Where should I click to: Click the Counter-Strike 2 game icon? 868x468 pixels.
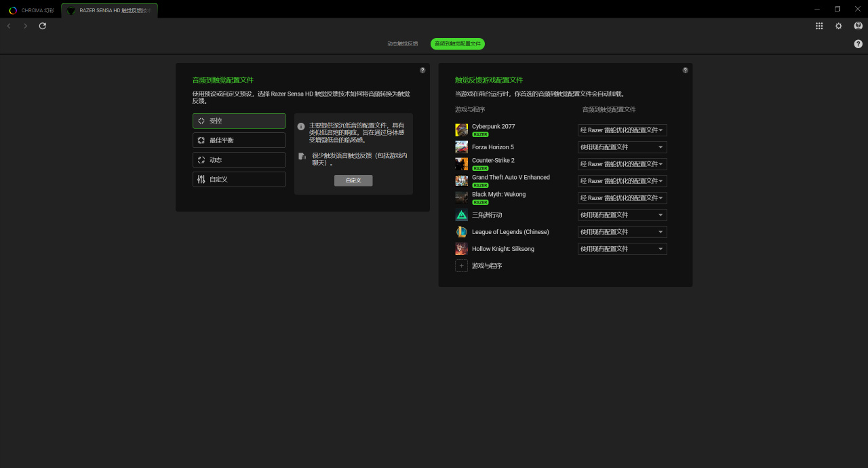[461, 164]
